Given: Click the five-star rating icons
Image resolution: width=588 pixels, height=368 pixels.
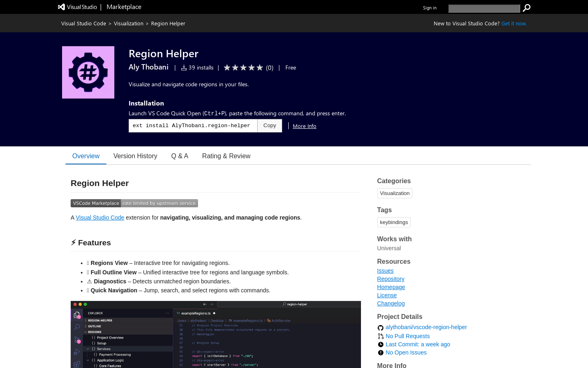Looking at the screenshot, I should 243,67.
